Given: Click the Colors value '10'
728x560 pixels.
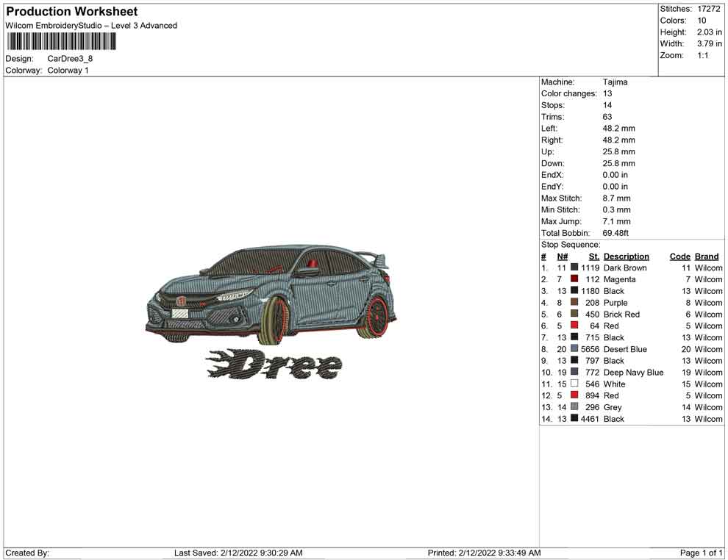Looking at the screenshot, I should (x=702, y=21).
